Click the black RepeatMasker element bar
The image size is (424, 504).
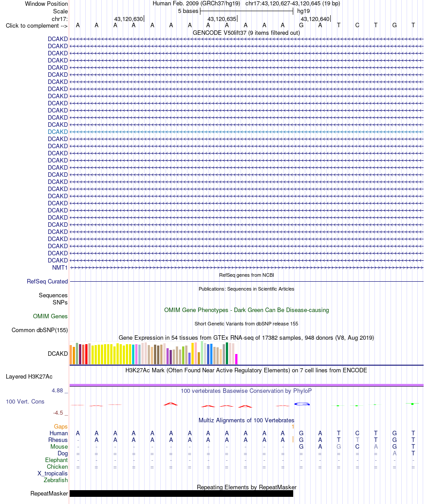point(181,493)
